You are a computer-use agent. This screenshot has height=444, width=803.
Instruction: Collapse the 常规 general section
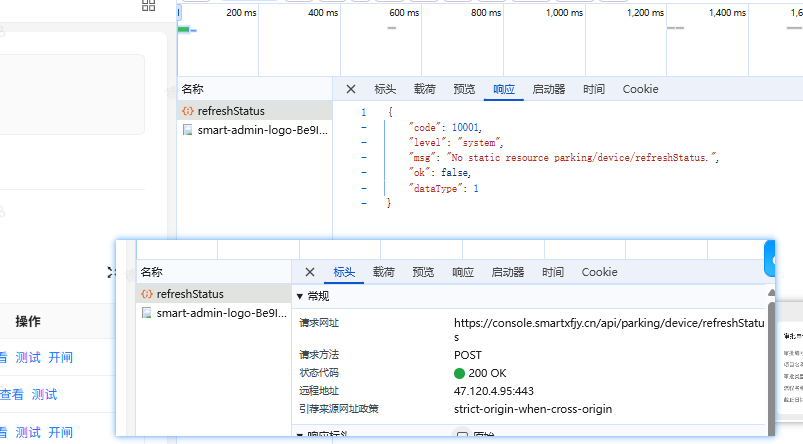coord(301,297)
